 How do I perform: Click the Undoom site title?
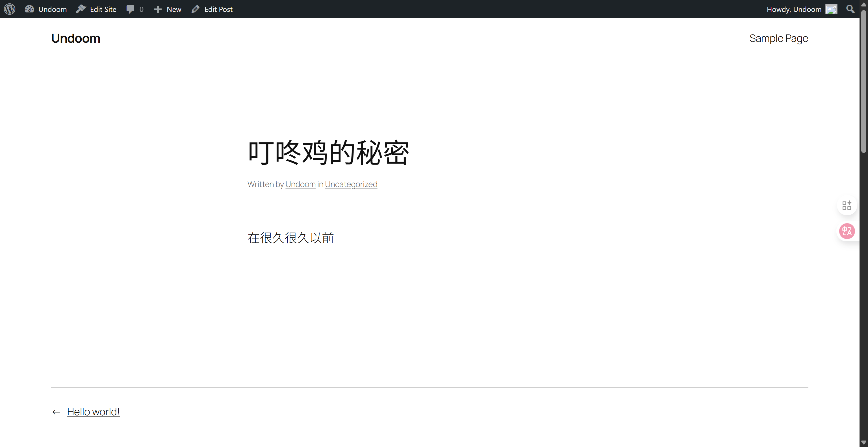point(76,38)
